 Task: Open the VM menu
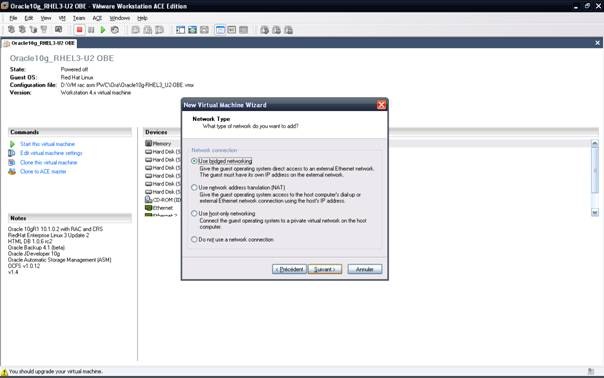point(62,18)
